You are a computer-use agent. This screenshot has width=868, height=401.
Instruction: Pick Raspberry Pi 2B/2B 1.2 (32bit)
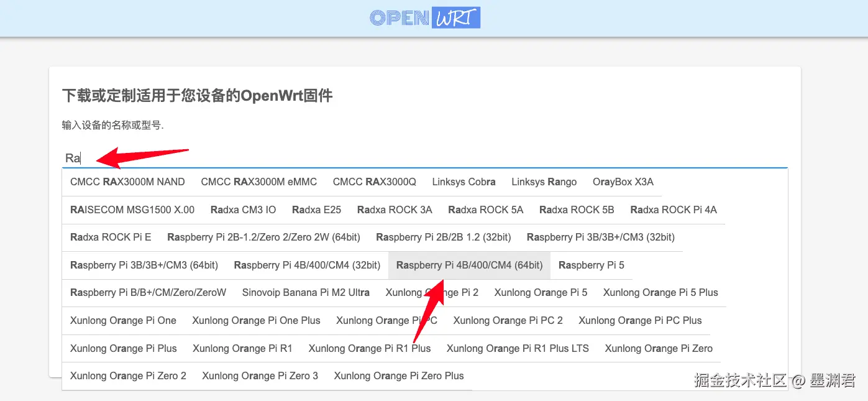click(444, 237)
